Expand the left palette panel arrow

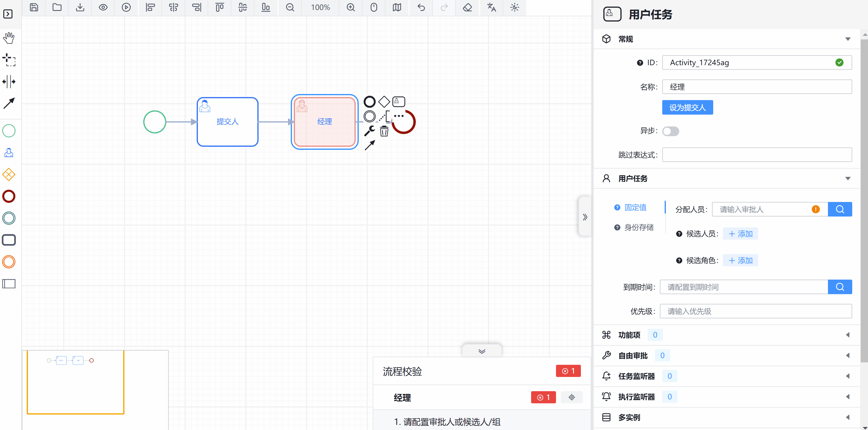(x=8, y=14)
